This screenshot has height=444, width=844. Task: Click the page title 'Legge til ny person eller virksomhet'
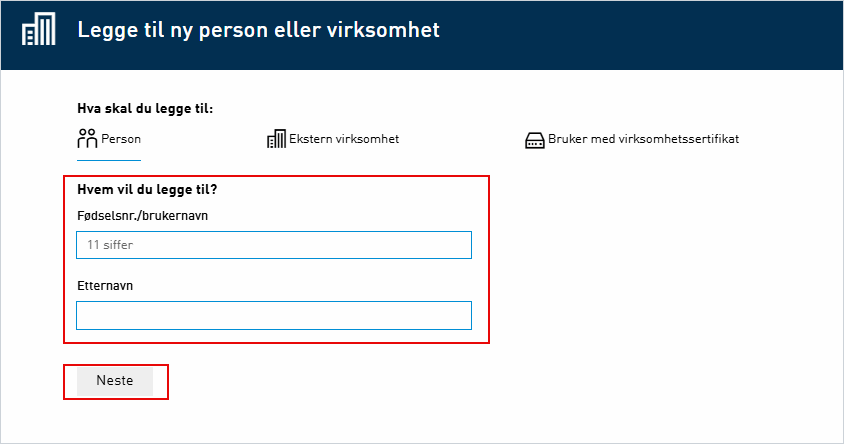(x=258, y=30)
